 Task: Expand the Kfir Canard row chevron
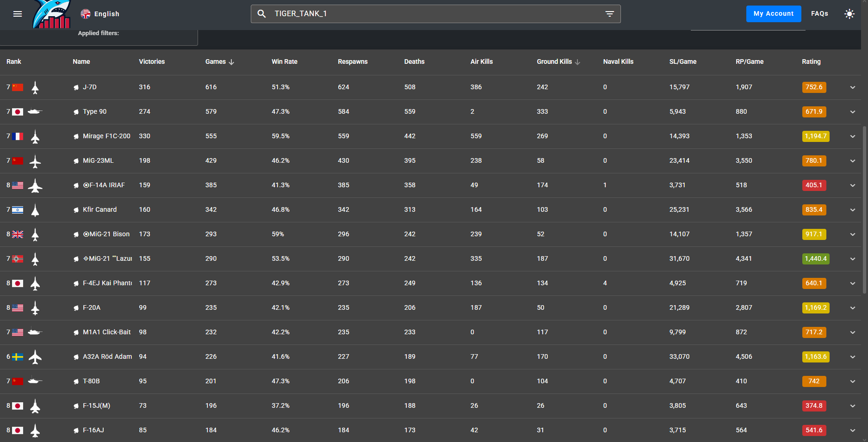852,210
